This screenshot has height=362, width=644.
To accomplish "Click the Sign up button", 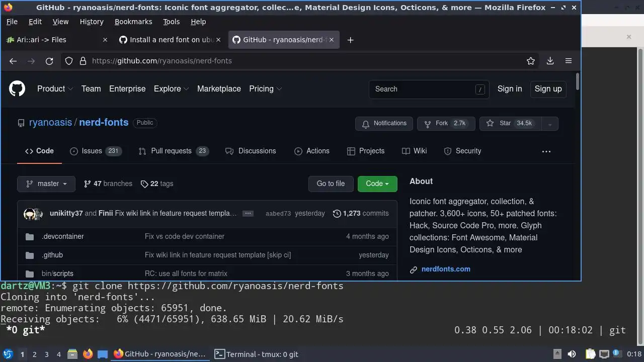I will [x=548, y=89].
